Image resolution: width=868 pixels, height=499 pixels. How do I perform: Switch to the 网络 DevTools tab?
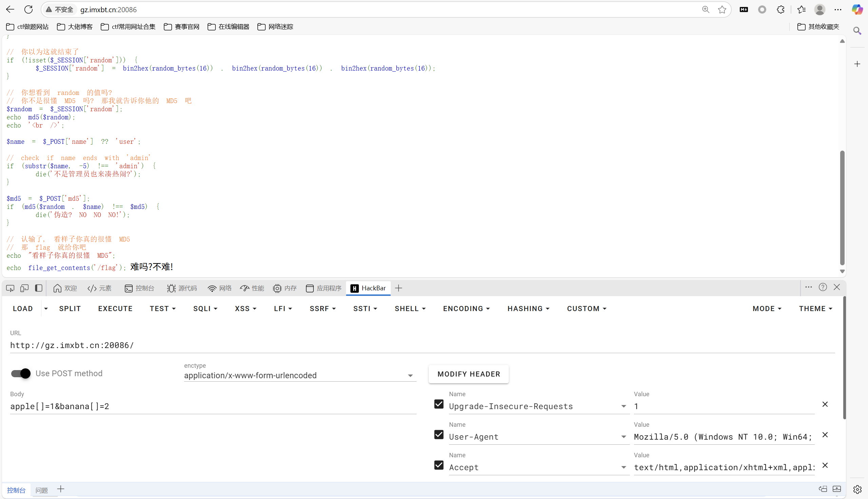[x=220, y=288]
